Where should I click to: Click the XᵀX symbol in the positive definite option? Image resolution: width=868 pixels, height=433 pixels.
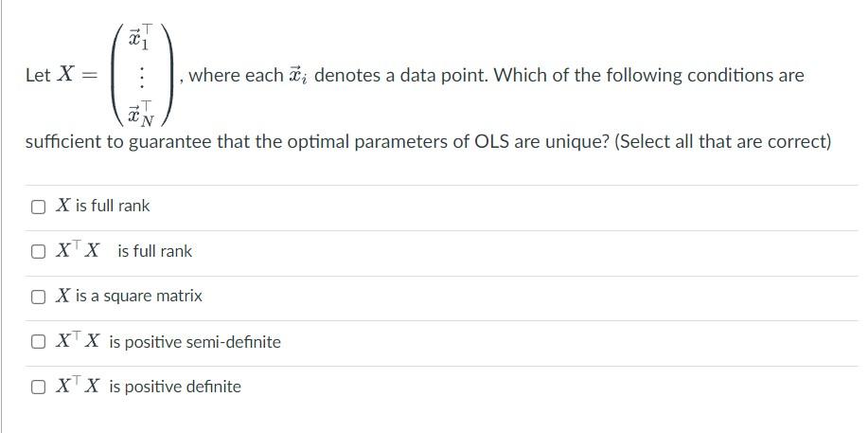pos(79,387)
